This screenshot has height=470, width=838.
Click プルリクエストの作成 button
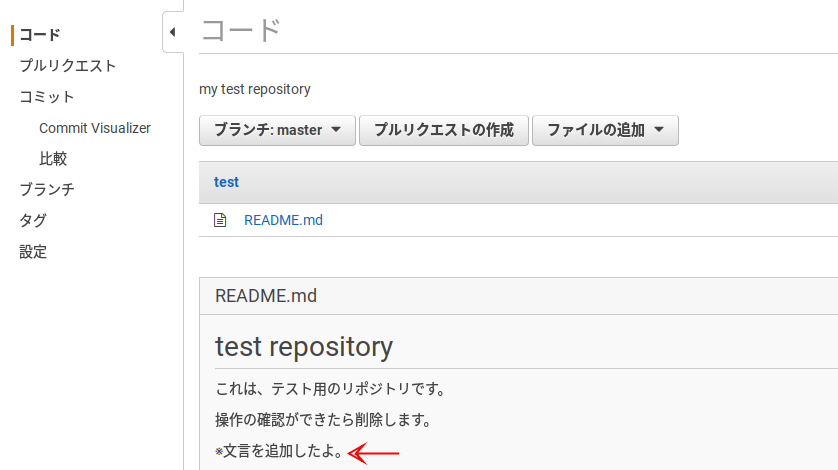(x=444, y=130)
